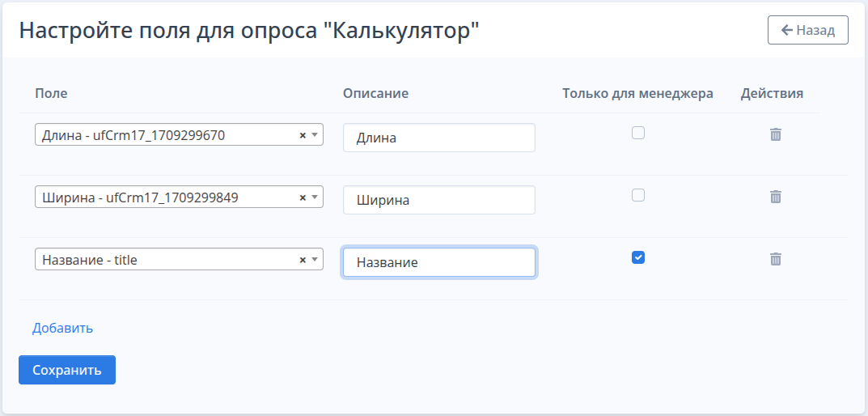Enable manager-only for Ширина row

638,195
